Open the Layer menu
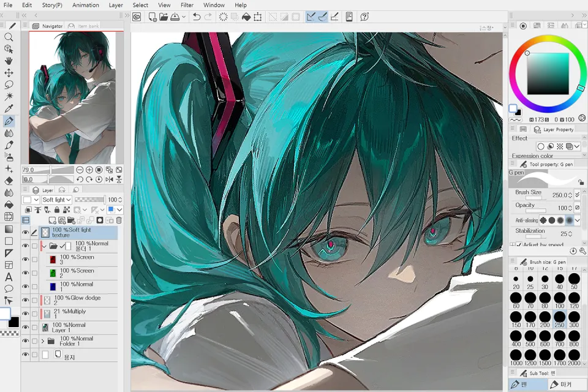588x392 pixels. tap(116, 5)
